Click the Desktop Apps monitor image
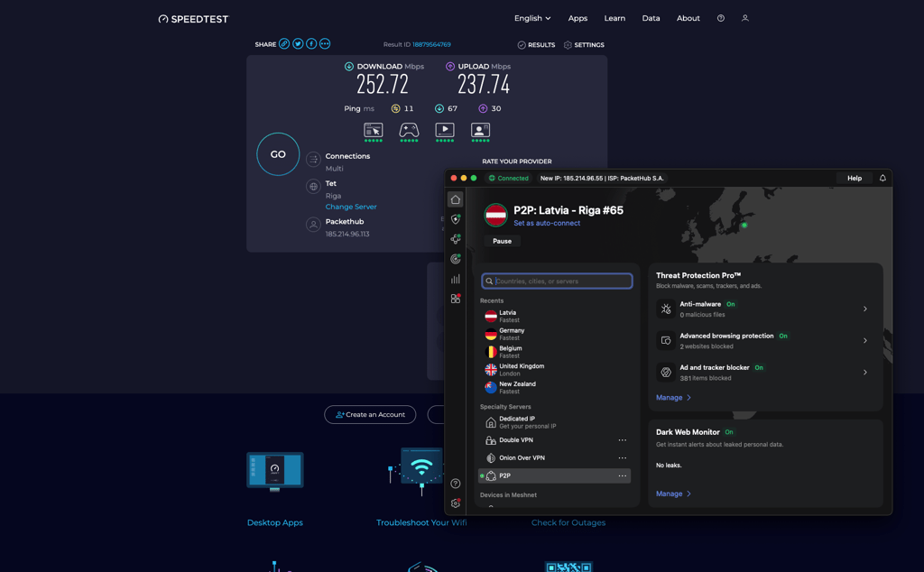The height and width of the screenshot is (572, 924). [274, 472]
